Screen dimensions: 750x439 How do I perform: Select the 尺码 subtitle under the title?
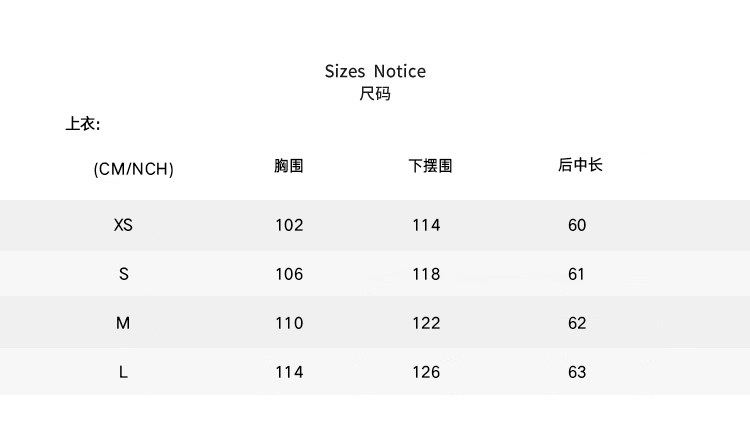375,95
